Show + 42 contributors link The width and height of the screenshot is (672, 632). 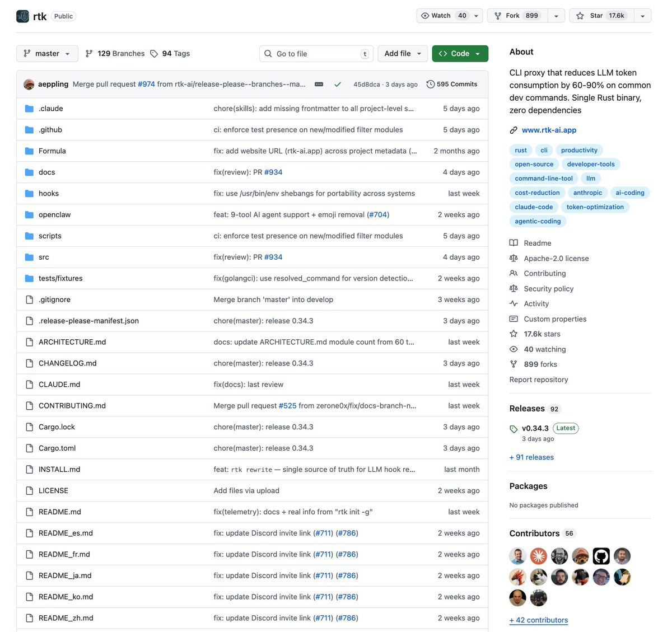pyautogui.click(x=539, y=620)
